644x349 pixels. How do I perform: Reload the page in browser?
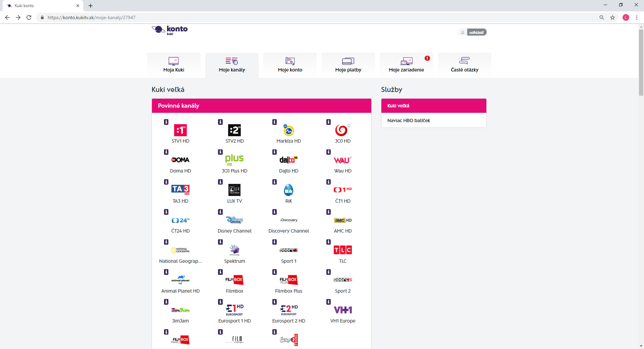click(29, 17)
